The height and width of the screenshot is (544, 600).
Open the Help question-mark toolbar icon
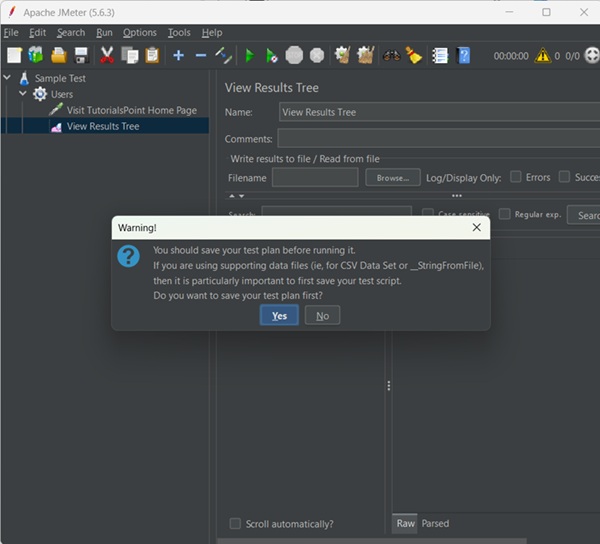(464, 55)
